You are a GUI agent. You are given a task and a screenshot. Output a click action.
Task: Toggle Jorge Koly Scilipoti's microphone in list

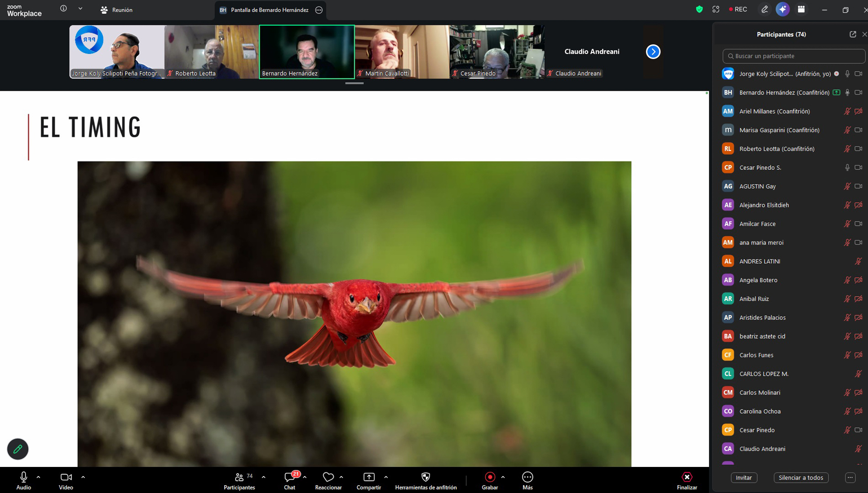click(847, 74)
